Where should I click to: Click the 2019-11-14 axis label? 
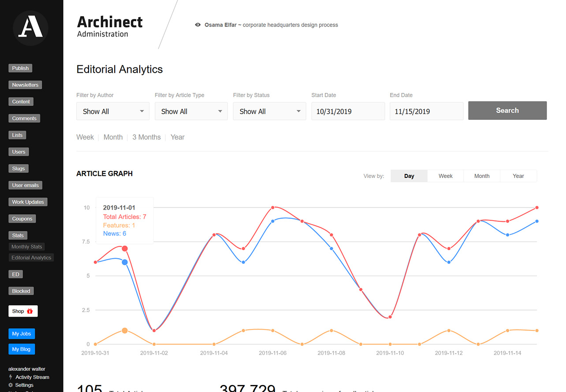[507, 353]
